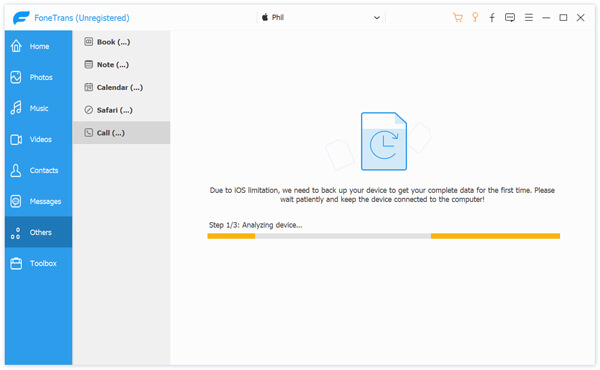Click the Others dots icon
Viewport: 600px width, 370px height.
(15, 233)
